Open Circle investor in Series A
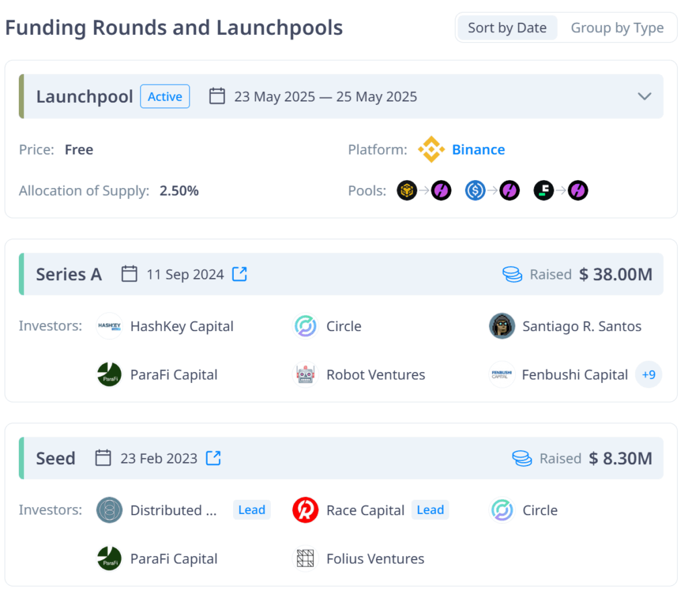Image resolution: width=688 pixels, height=616 pixels. click(x=344, y=326)
